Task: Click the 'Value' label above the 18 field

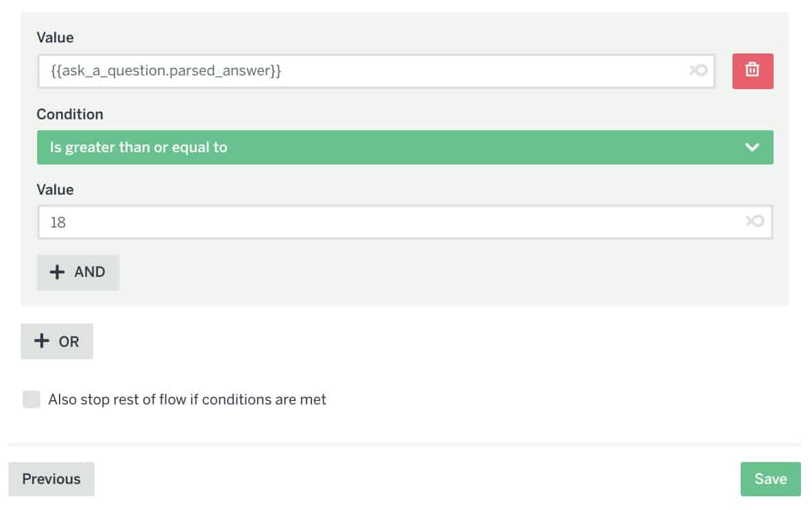Action: click(x=55, y=190)
